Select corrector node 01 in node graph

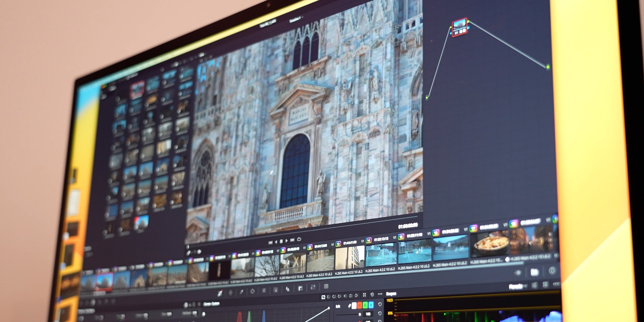[x=459, y=28]
